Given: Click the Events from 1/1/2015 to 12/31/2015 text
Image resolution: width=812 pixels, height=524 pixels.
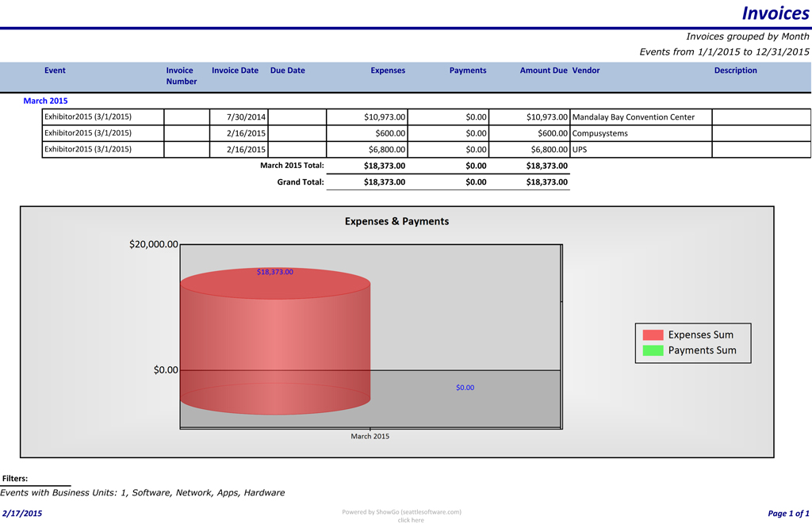Looking at the screenshot, I should [x=724, y=52].
